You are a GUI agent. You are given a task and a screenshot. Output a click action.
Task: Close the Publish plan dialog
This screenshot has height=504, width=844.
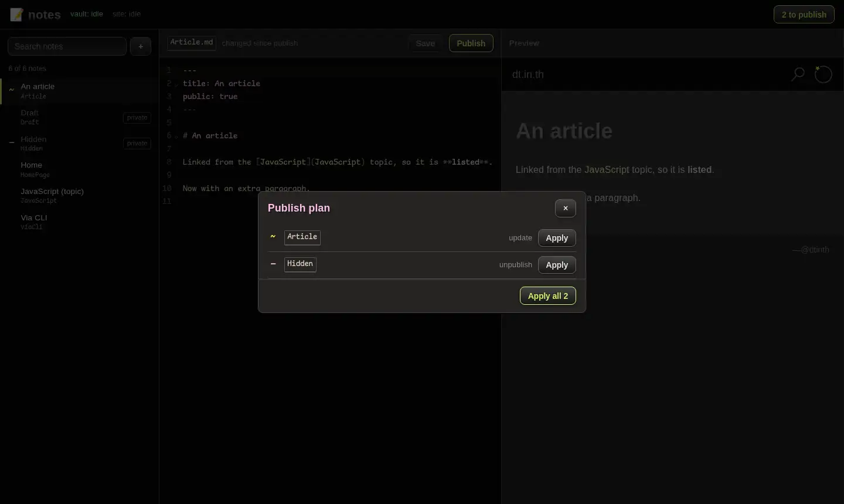pyautogui.click(x=566, y=208)
